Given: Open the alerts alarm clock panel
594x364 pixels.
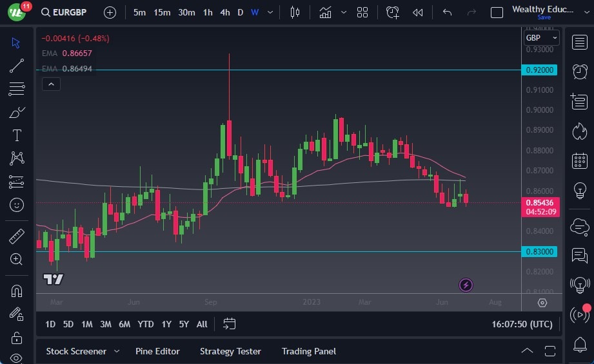Looking at the screenshot, I should coord(580,72).
